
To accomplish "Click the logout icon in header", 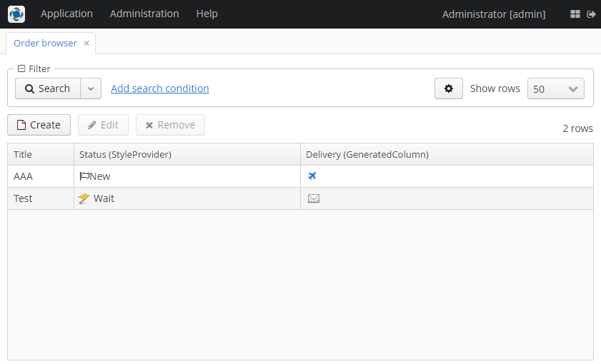I will 591,14.
